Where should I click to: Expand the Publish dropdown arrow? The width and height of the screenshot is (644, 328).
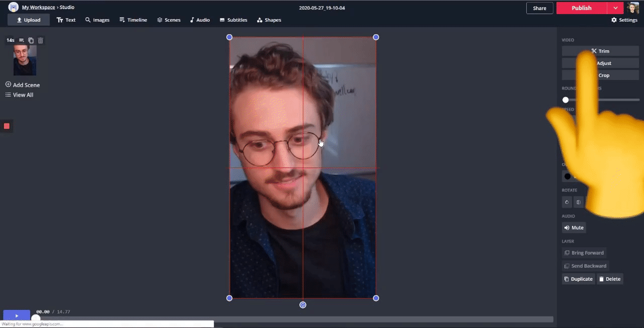[615, 8]
